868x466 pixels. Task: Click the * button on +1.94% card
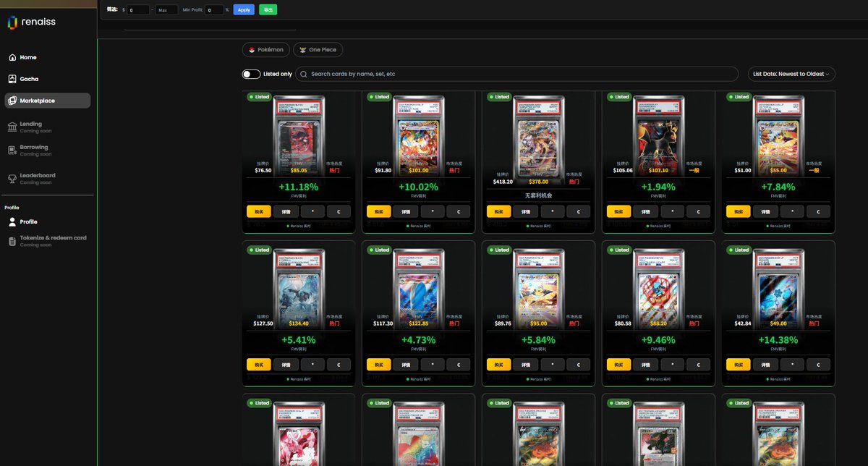click(673, 211)
